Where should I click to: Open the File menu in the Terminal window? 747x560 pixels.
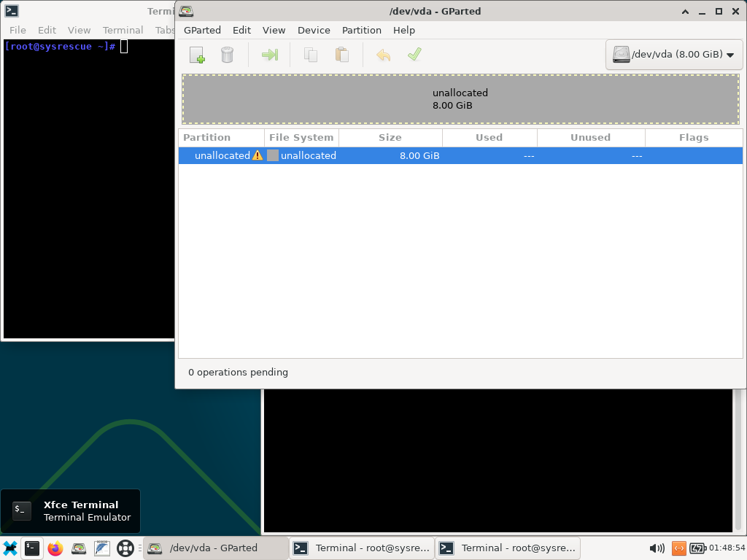point(18,30)
